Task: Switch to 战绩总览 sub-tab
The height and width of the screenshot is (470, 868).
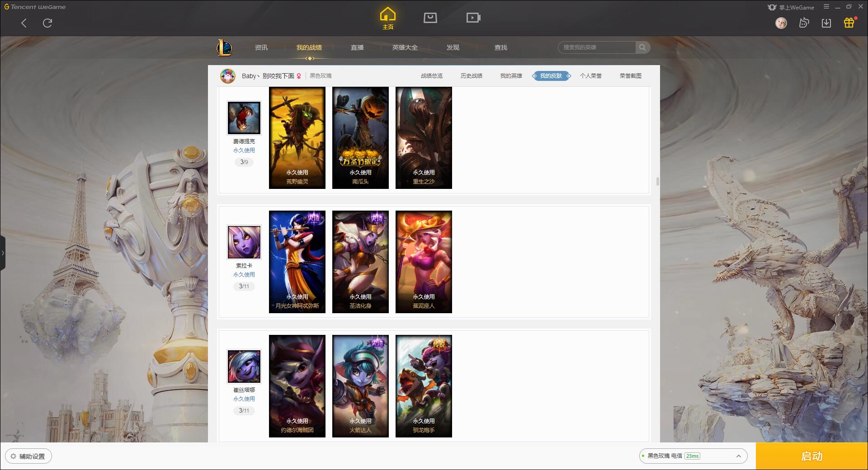Action: pos(432,76)
